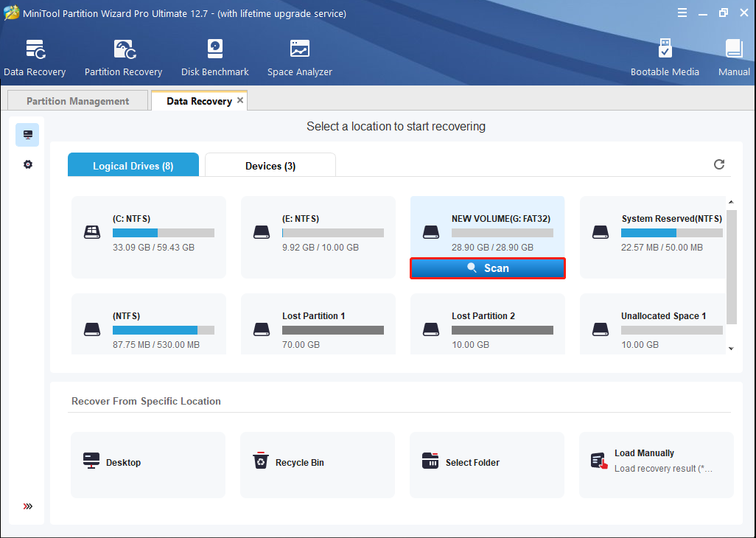Select the (C: NTFS) drive card
Image resolution: width=756 pixels, height=538 pixels.
[x=149, y=237]
